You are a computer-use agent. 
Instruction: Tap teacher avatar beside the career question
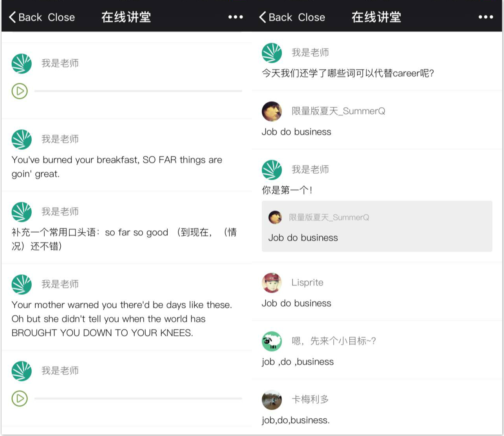tap(272, 53)
